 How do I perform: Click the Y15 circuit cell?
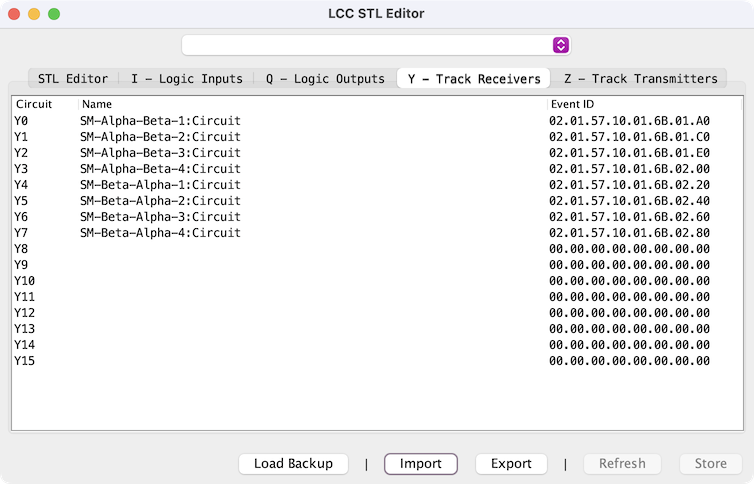pyautogui.click(x=25, y=361)
